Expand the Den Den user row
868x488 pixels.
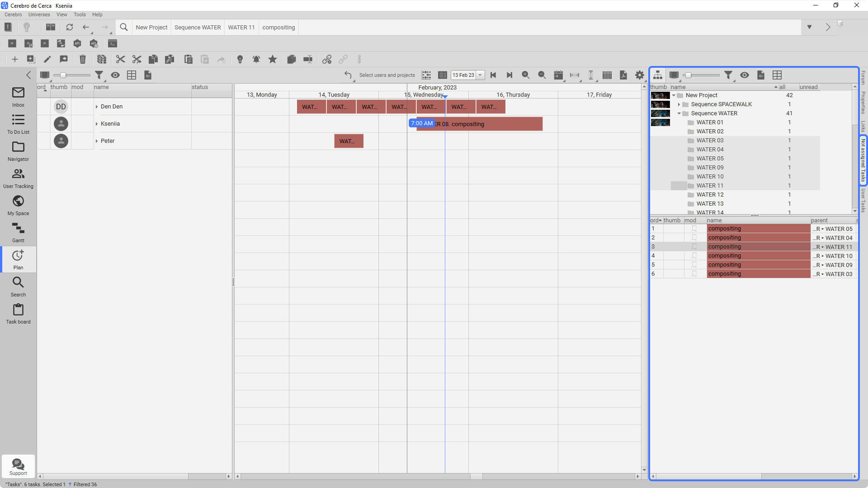click(97, 107)
